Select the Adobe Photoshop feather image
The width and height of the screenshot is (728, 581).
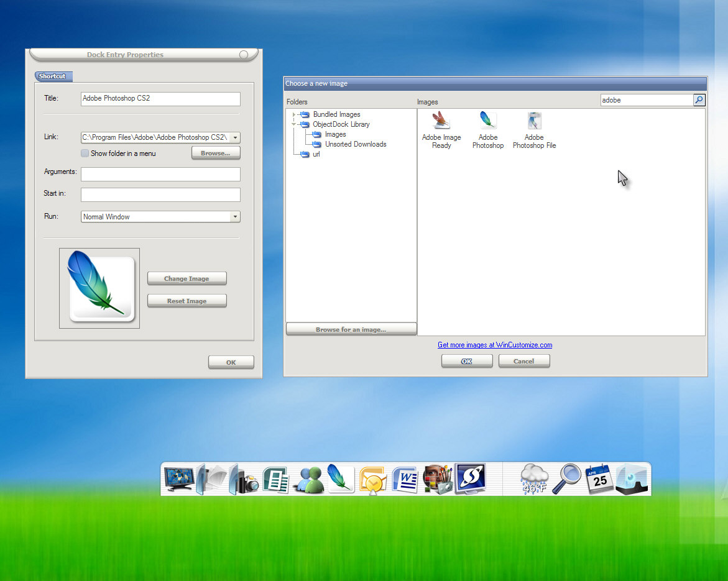(x=488, y=130)
